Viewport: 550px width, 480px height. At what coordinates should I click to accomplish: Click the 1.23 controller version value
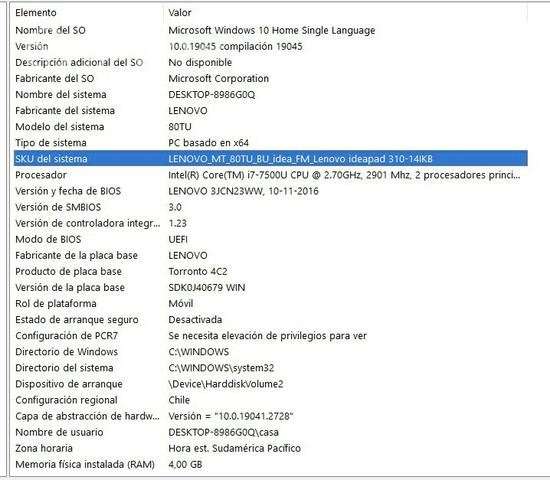[177, 224]
